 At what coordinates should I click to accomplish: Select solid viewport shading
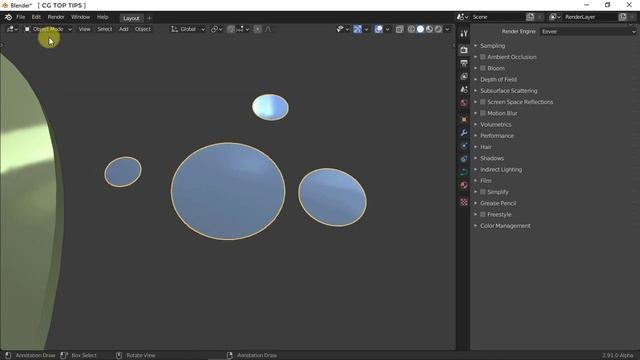(x=420, y=29)
